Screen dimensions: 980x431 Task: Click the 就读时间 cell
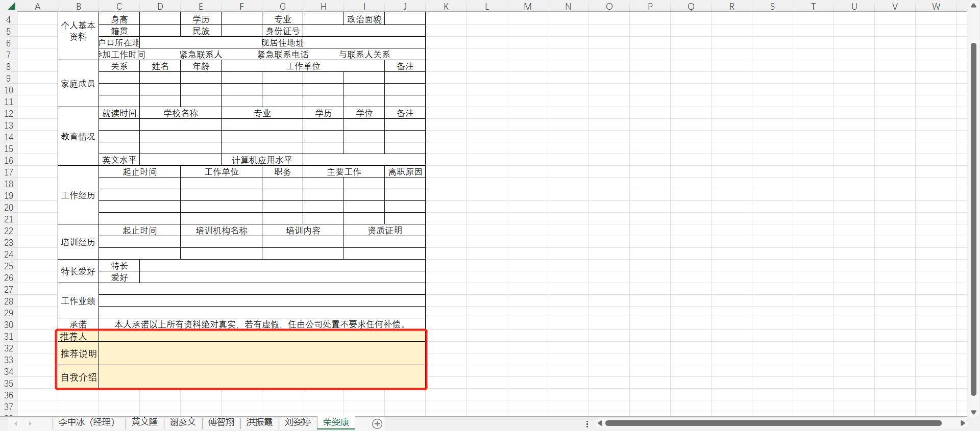pyautogui.click(x=119, y=113)
